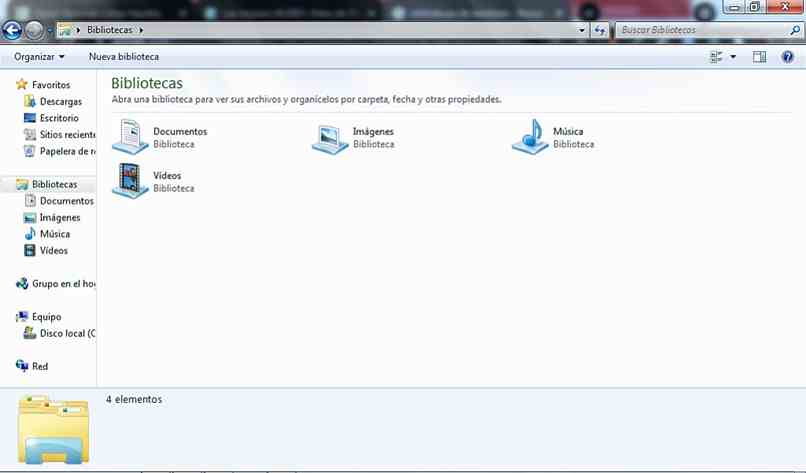Select Música under Bibliotecas in the sidebar
The width and height of the screenshot is (806, 473).
[x=55, y=234]
